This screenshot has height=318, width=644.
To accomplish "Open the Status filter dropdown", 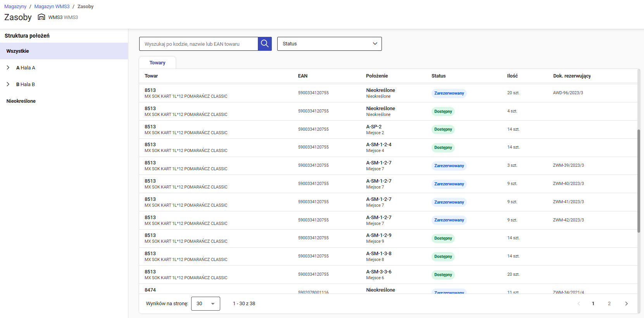I will tap(329, 44).
